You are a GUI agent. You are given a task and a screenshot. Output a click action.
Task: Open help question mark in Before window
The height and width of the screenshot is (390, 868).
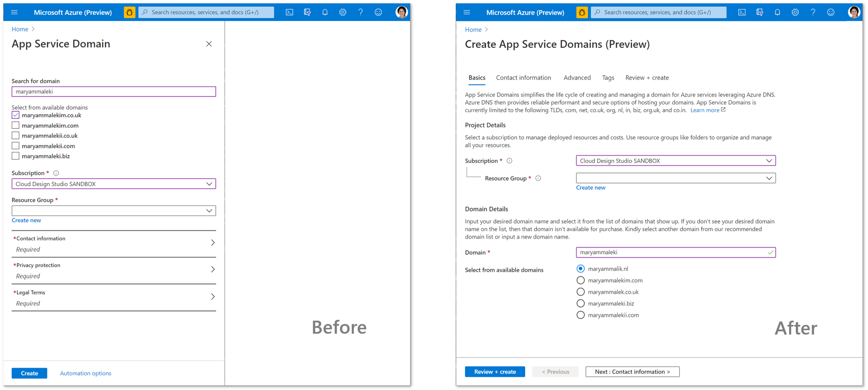361,12
